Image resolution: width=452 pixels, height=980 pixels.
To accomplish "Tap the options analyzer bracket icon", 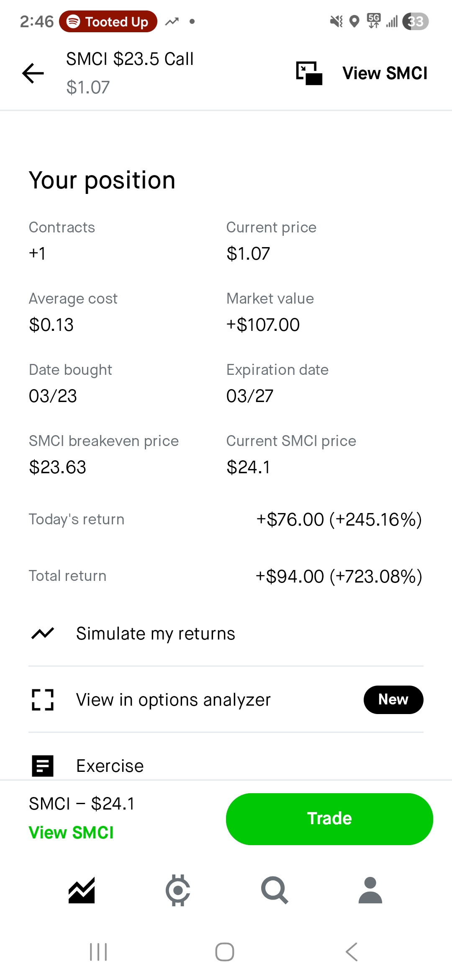I will pyautogui.click(x=43, y=700).
